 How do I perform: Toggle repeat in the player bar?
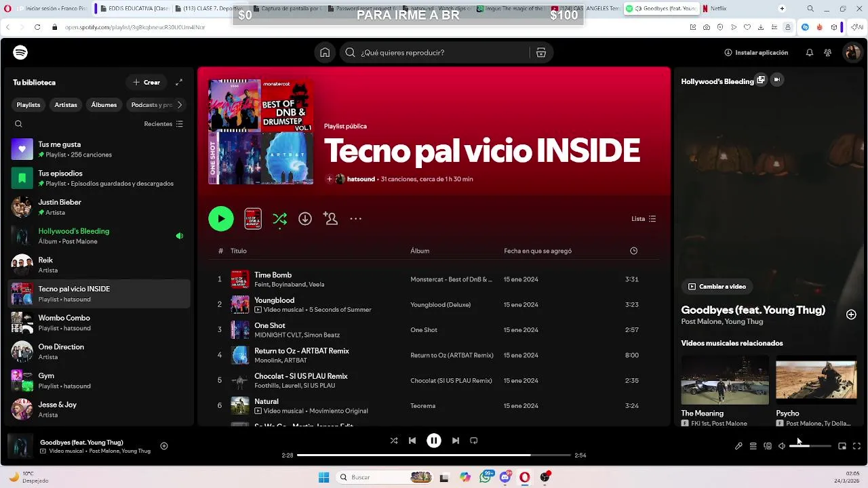pos(474,441)
